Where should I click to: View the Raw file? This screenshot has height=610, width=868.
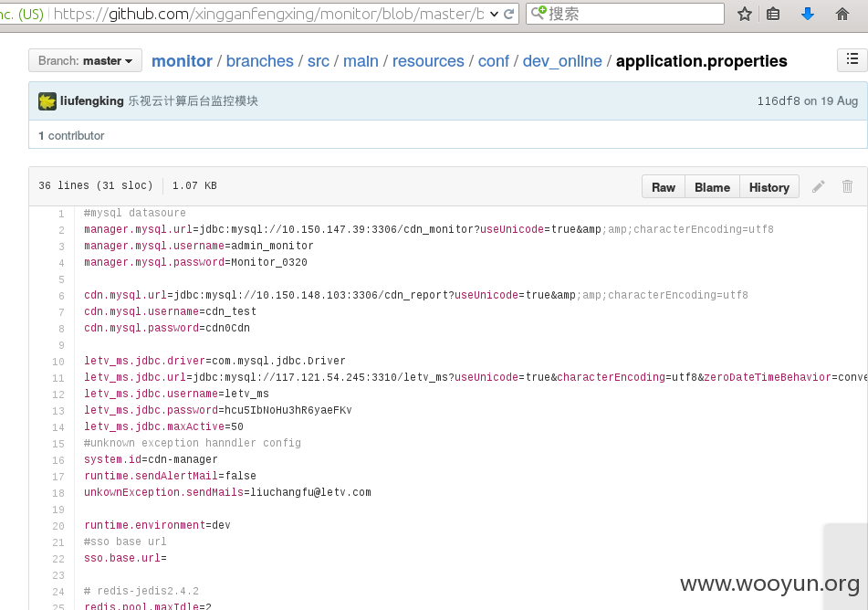tap(664, 187)
